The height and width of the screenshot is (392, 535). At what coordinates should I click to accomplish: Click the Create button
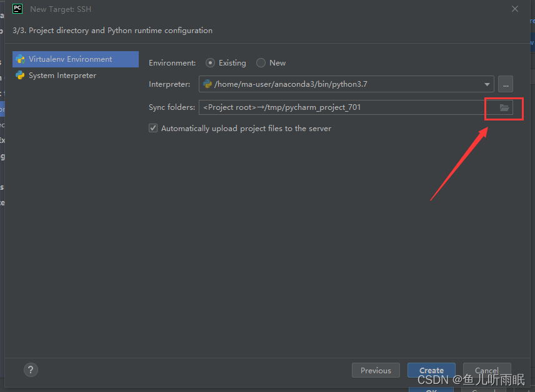pyautogui.click(x=431, y=370)
